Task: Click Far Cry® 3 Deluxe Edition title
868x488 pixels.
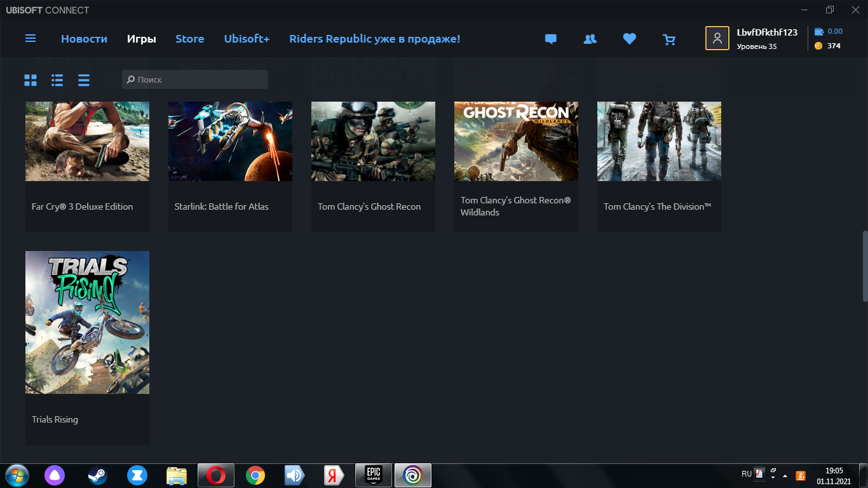Action: tap(83, 207)
